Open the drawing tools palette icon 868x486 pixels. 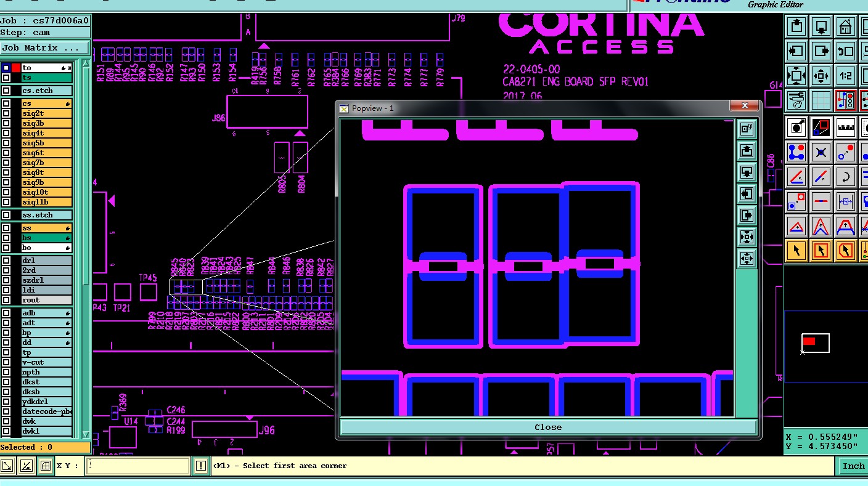pos(796,100)
